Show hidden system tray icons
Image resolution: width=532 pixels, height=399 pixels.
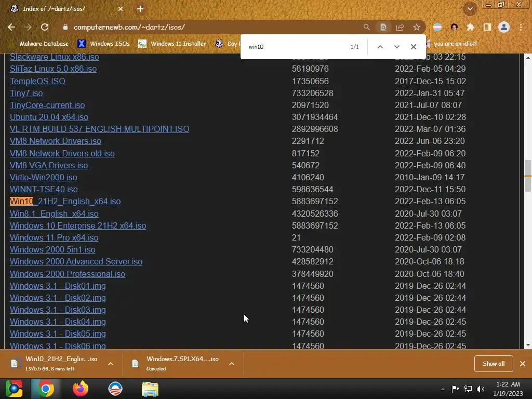coord(443,389)
